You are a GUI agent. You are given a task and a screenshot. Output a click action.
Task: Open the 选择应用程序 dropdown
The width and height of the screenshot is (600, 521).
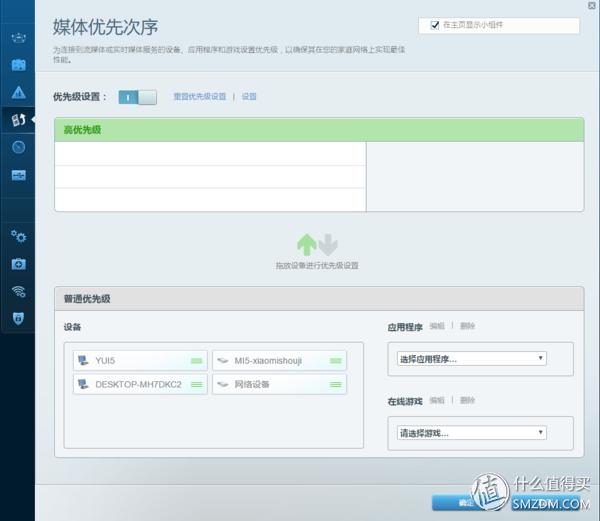click(471, 359)
